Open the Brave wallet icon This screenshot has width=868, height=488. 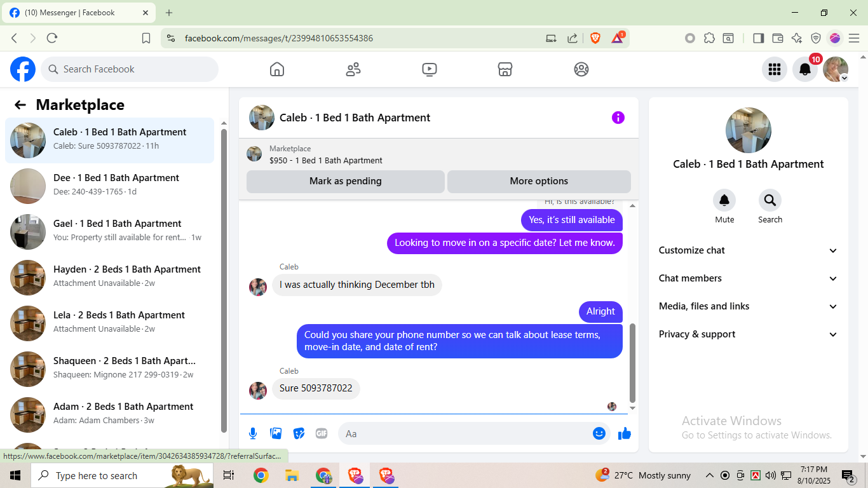pyautogui.click(x=777, y=38)
